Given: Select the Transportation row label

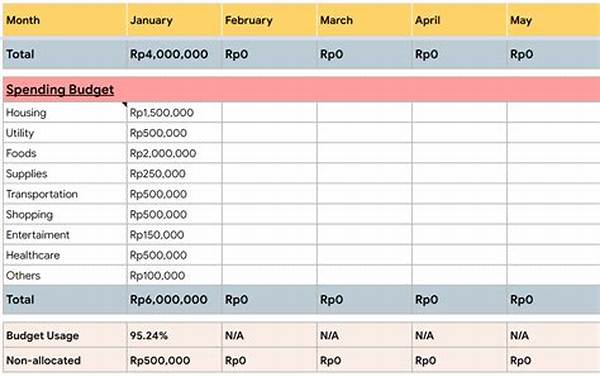Looking at the screenshot, I should [65, 194].
